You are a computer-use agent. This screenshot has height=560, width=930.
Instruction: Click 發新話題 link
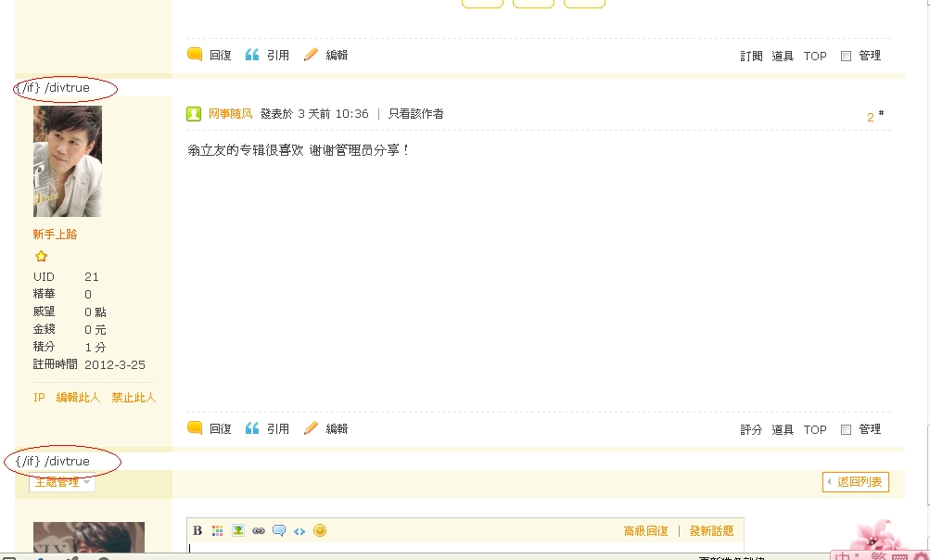pyautogui.click(x=711, y=531)
